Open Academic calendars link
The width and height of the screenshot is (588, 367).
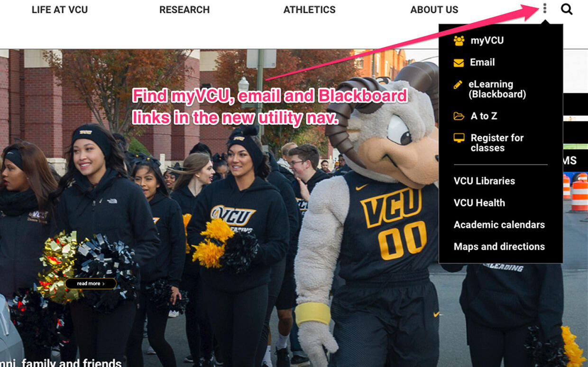(x=499, y=225)
